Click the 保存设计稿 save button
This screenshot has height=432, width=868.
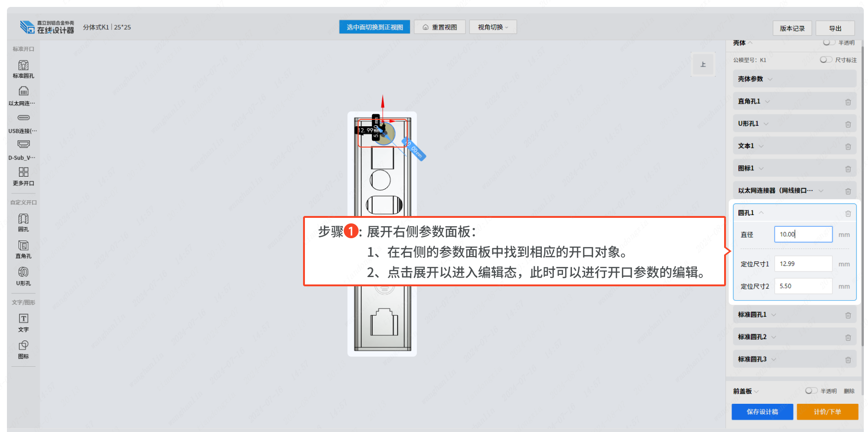[762, 412]
